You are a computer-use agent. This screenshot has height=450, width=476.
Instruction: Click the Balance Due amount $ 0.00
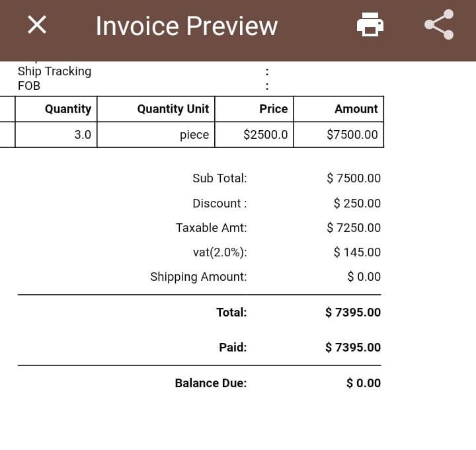[x=364, y=383]
